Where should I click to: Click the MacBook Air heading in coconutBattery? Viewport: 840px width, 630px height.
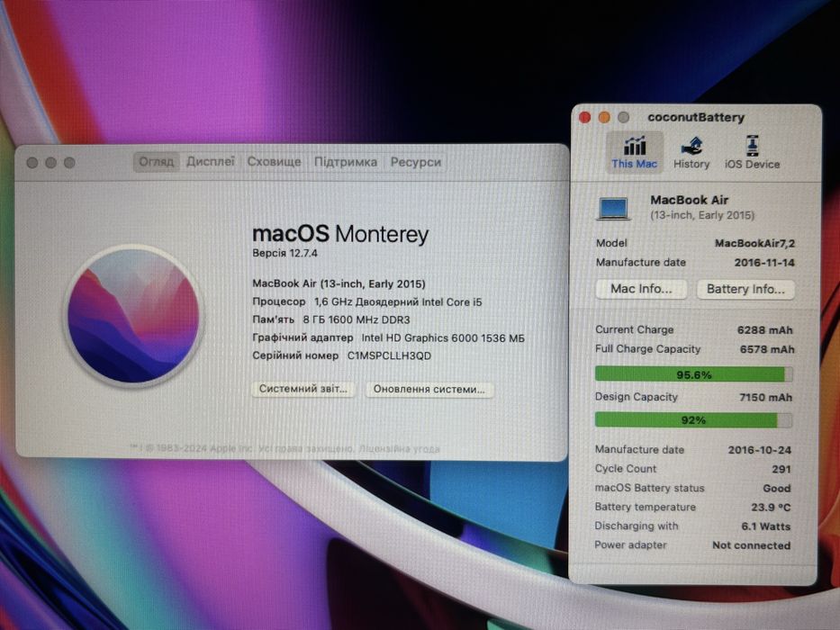point(690,201)
